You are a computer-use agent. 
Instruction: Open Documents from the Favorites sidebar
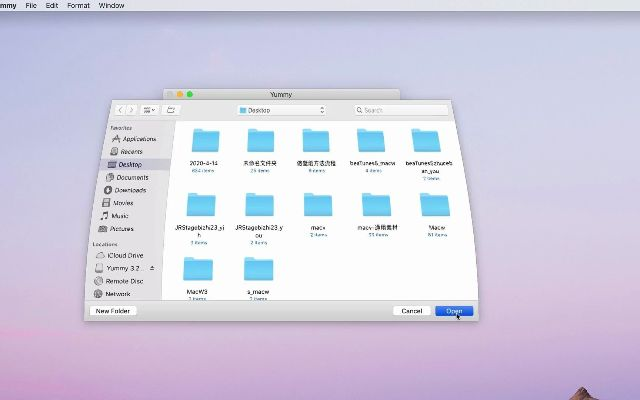(x=132, y=177)
